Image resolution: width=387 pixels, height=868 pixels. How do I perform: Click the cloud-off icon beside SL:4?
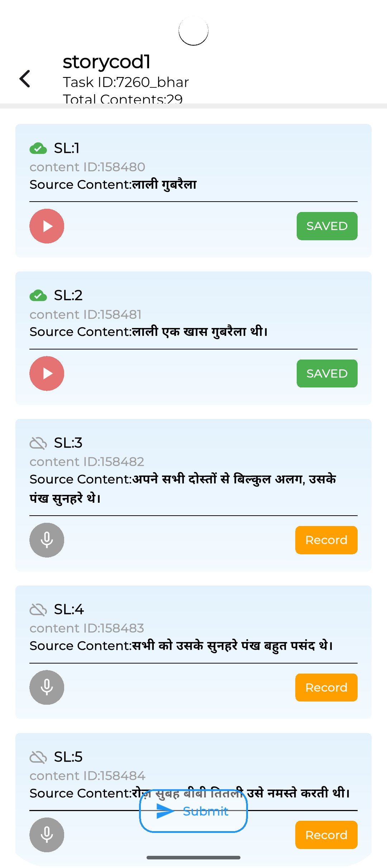click(x=38, y=610)
